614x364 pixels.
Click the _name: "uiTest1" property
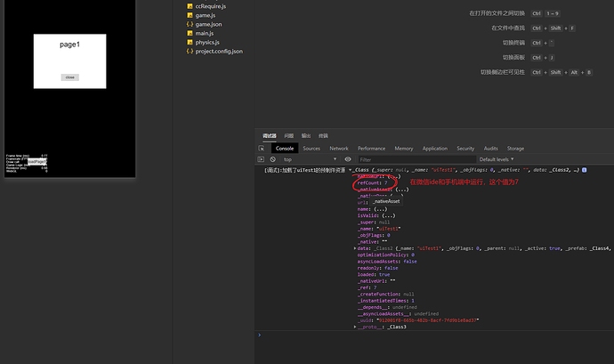pos(379,229)
